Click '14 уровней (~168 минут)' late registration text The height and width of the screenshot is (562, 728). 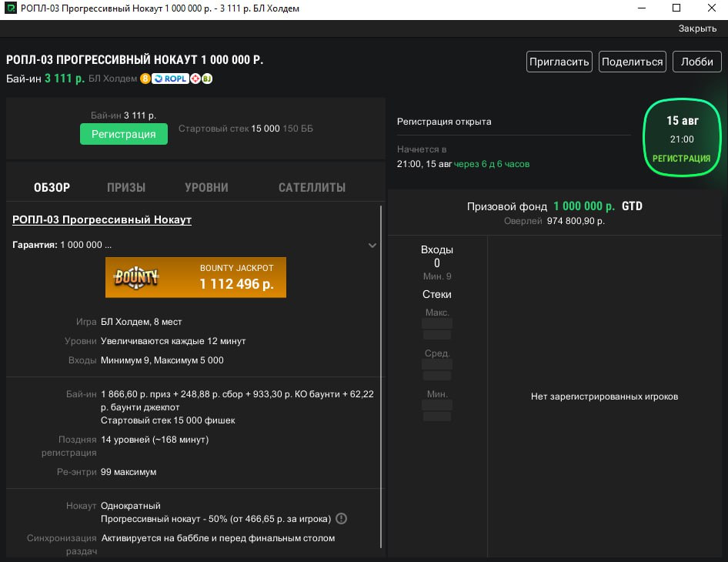(x=155, y=440)
